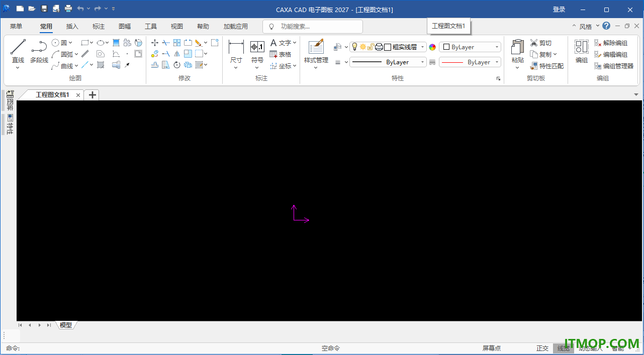Click the 登录 (login) button
Screen dimensions: 644x355
click(x=559, y=10)
